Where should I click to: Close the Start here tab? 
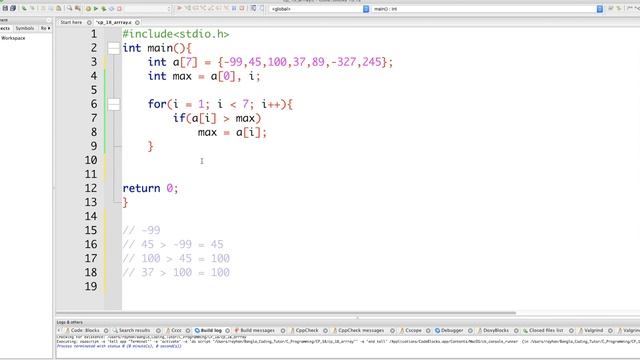(x=89, y=22)
